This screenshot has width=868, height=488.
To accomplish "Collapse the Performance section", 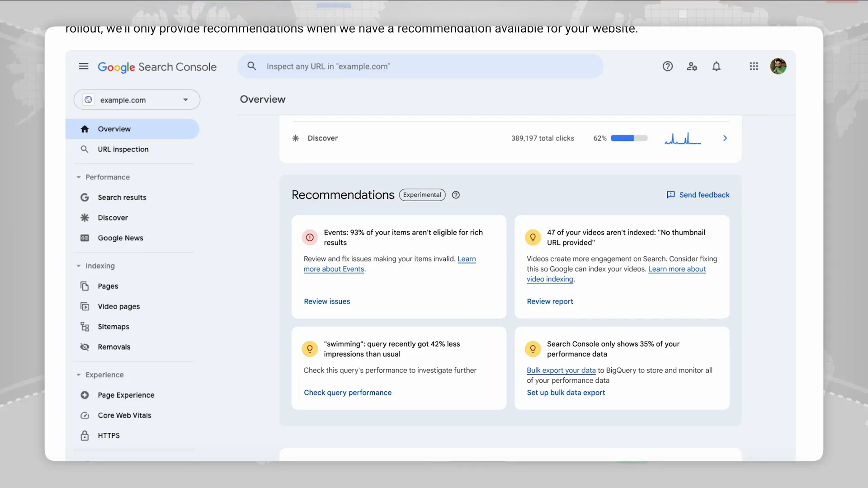I will click(79, 177).
